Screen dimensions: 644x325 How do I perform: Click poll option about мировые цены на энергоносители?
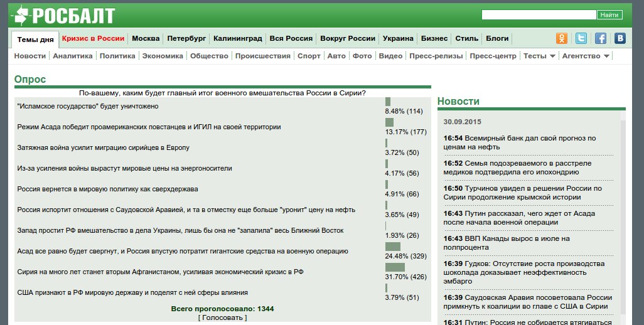(124, 168)
